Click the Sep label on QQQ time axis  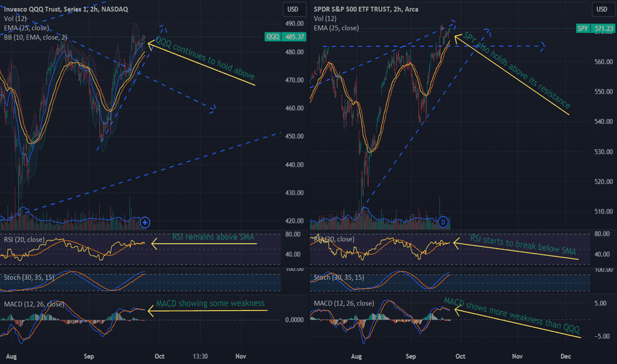(x=89, y=356)
